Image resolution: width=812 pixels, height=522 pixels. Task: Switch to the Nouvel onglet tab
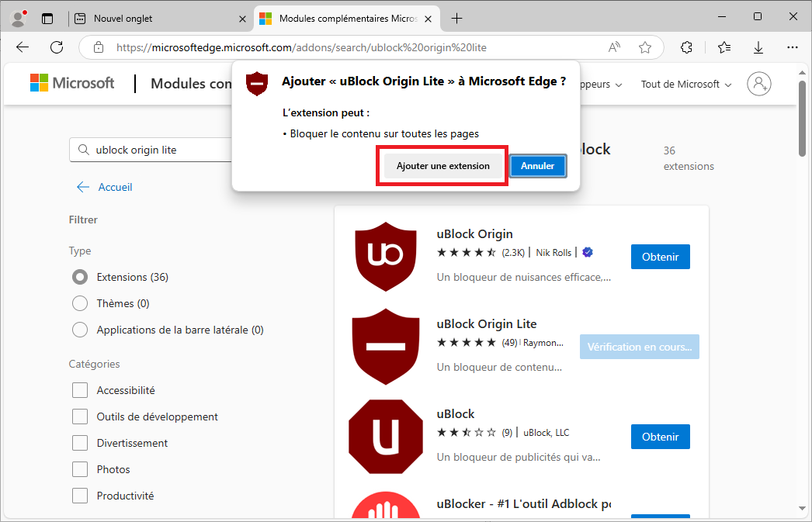[155, 18]
